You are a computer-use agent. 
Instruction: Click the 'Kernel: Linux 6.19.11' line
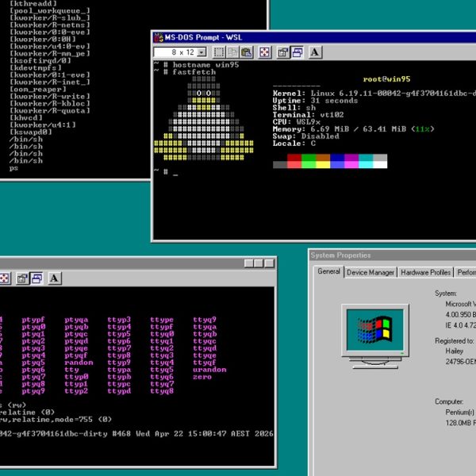[x=374, y=94]
